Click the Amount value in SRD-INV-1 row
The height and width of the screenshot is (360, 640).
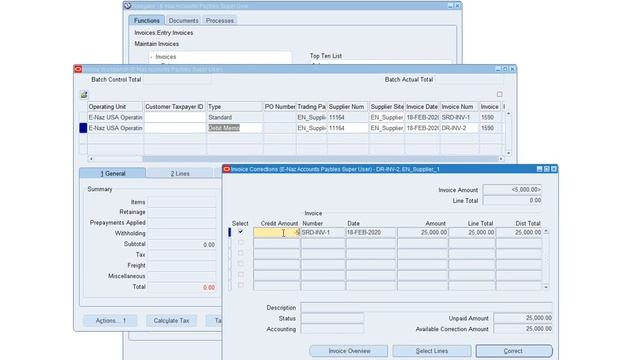422,232
